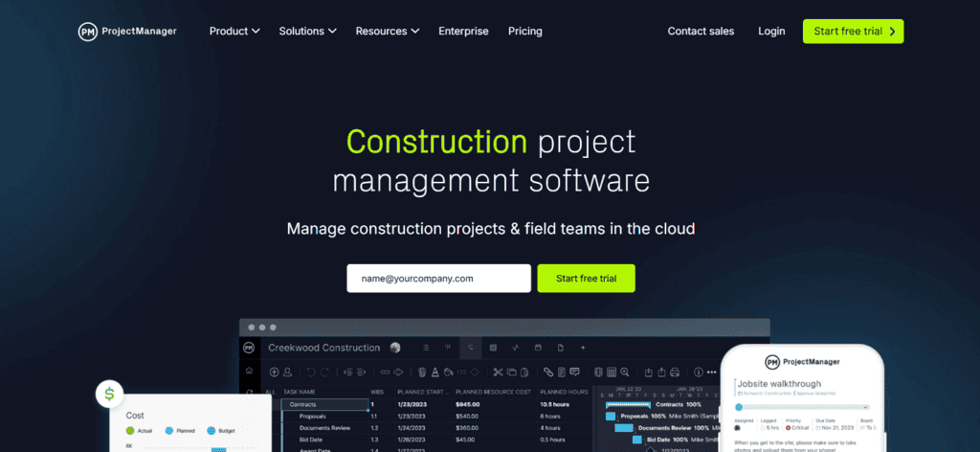Click the ProjectManager logo in header

coord(127,32)
